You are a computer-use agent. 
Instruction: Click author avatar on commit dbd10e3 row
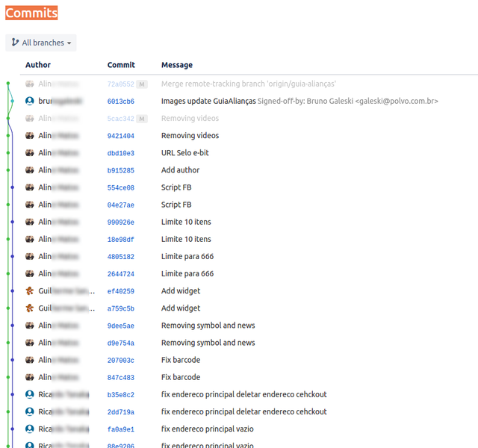tap(30, 152)
